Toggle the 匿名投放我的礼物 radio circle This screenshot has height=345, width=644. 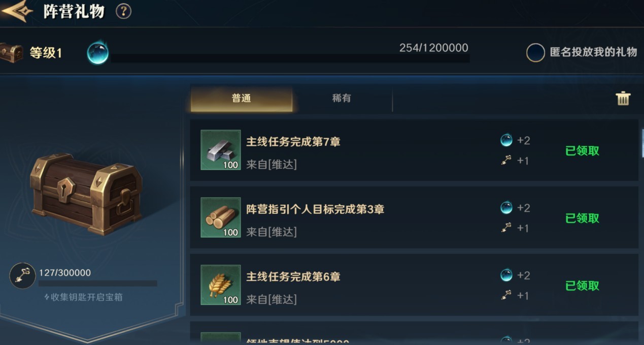(535, 52)
